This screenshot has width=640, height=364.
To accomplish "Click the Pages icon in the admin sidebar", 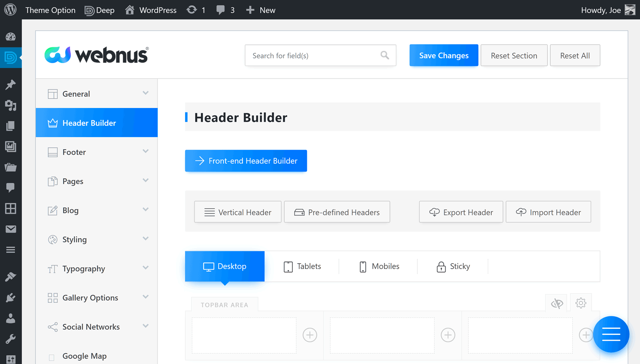I will click(11, 126).
